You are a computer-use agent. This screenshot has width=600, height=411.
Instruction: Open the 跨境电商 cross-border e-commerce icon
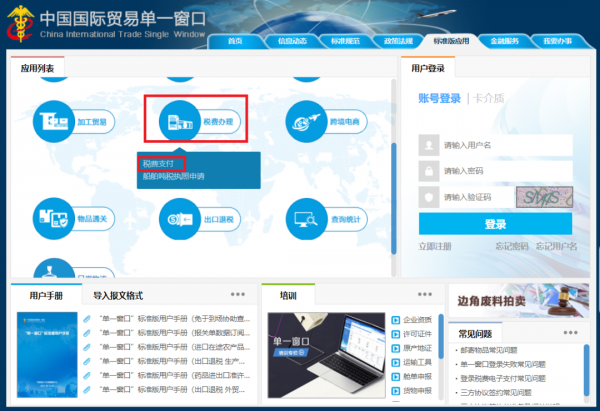[306, 122]
